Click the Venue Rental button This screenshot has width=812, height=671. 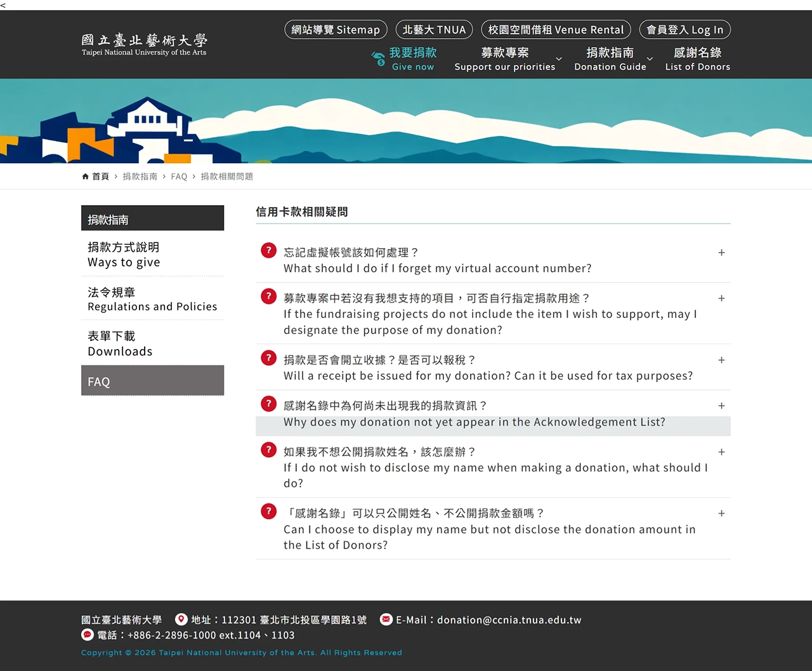556,30
